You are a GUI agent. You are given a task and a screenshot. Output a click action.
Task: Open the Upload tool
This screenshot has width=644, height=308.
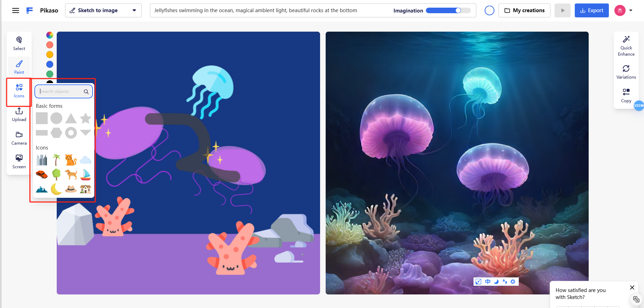[x=19, y=114]
